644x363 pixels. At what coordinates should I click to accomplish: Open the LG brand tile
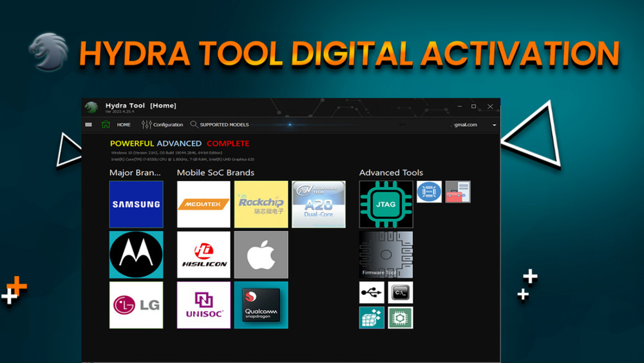point(136,304)
